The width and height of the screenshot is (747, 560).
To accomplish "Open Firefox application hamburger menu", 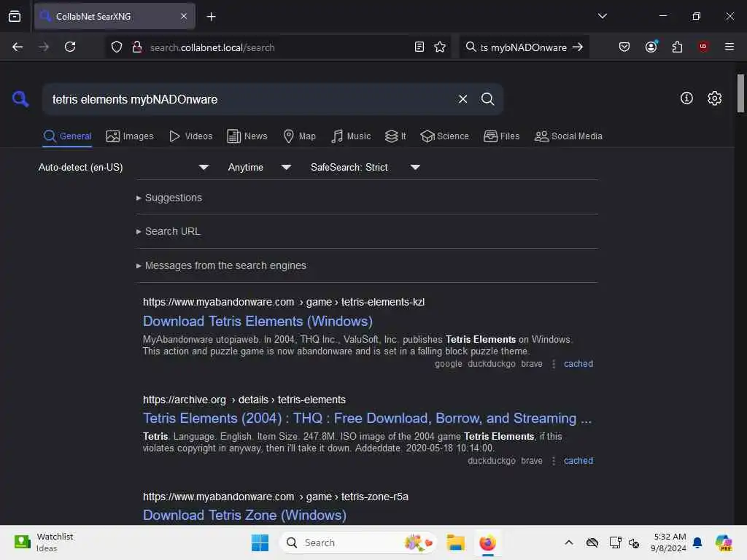I will 729,47.
